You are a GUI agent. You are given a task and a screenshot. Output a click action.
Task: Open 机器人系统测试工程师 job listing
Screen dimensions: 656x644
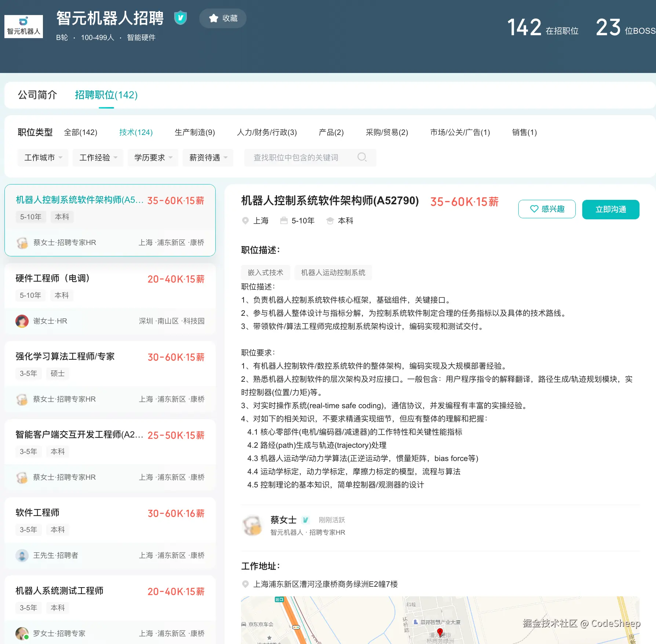point(59,591)
